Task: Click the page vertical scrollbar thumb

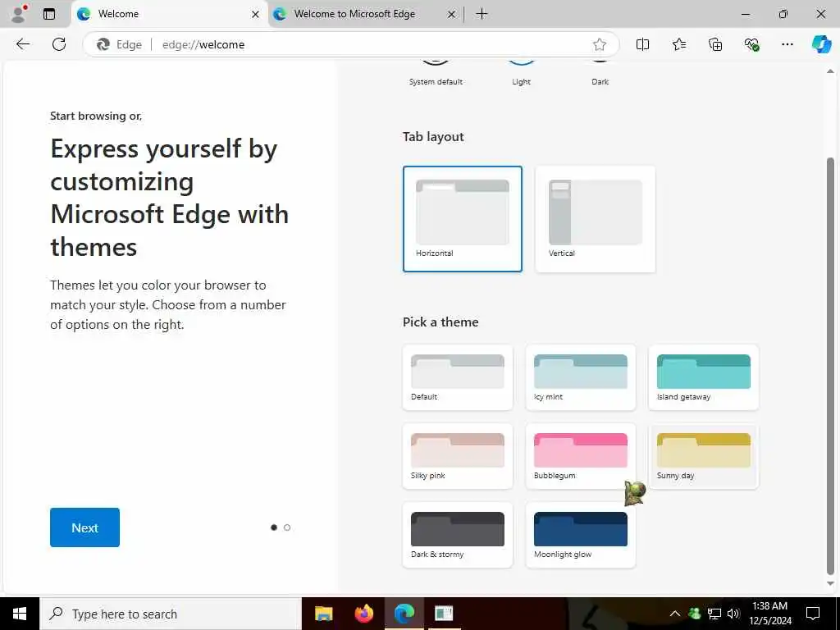Action: 830,366
